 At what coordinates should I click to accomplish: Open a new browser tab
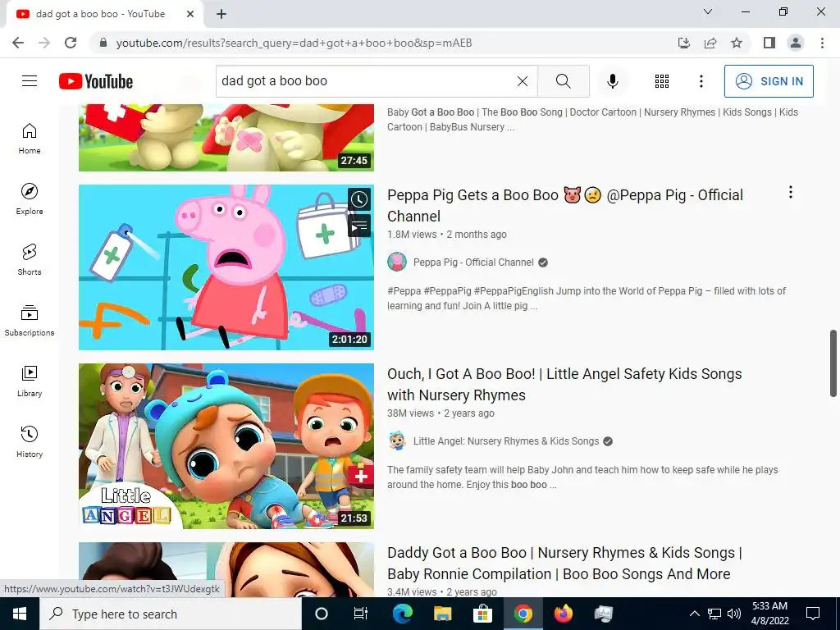point(221,14)
